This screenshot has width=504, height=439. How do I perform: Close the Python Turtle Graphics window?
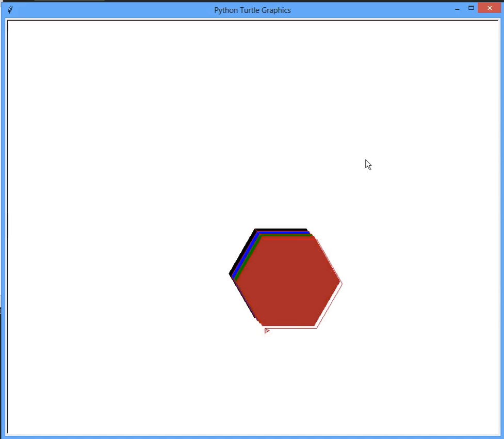point(489,8)
